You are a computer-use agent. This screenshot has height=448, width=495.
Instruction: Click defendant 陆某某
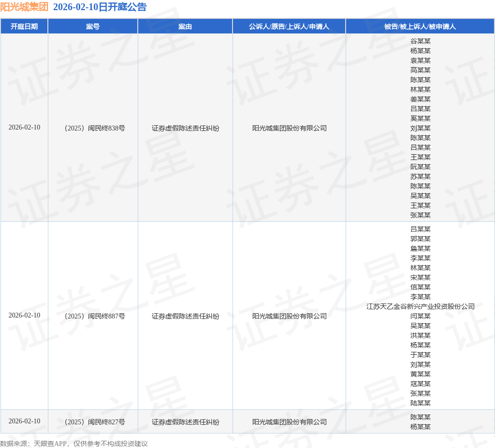click(x=421, y=403)
